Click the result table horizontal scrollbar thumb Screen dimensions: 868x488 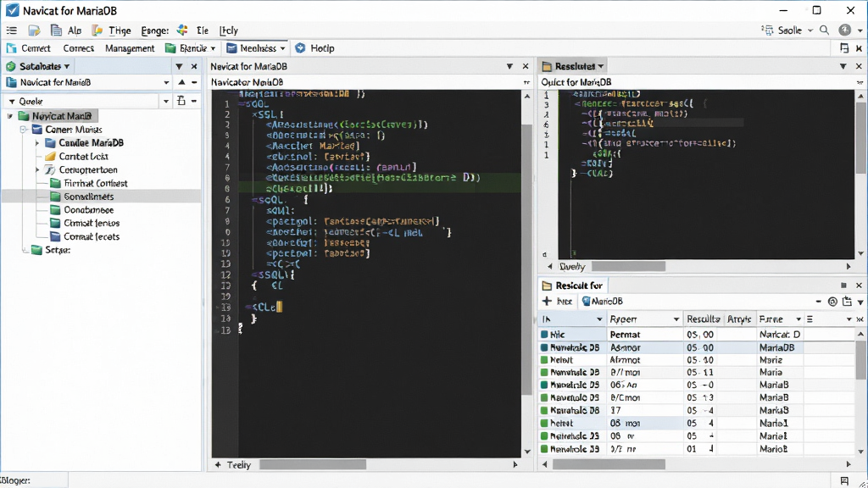[609, 465]
